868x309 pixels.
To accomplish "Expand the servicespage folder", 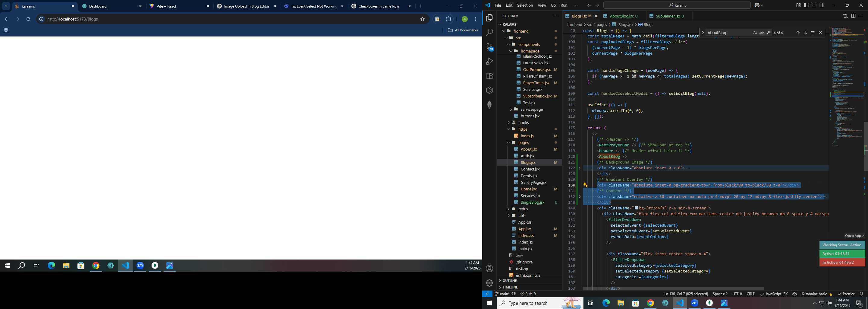I will pyautogui.click(x=511, y=109).
